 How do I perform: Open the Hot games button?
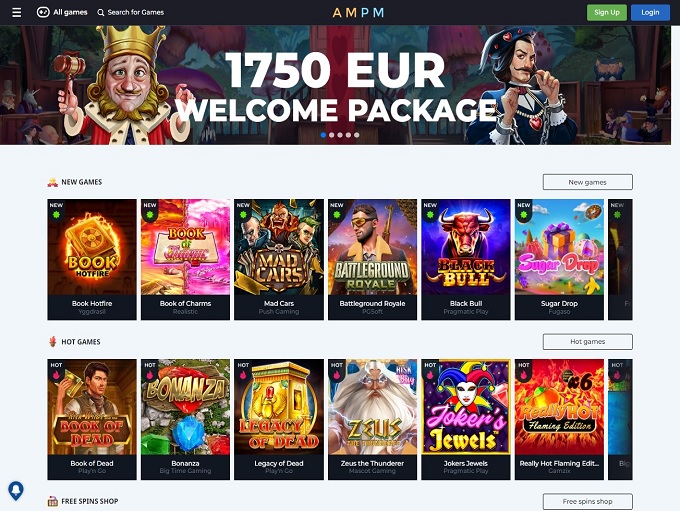588,342
